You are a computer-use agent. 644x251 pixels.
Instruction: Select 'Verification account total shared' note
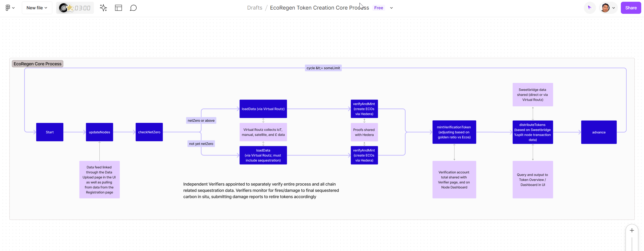[x=454, y=180]
